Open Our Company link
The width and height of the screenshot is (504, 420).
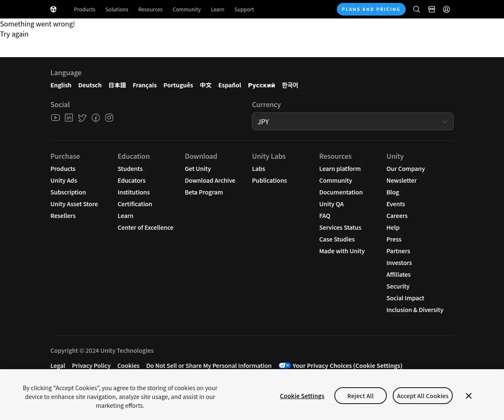tap(406, 168)
